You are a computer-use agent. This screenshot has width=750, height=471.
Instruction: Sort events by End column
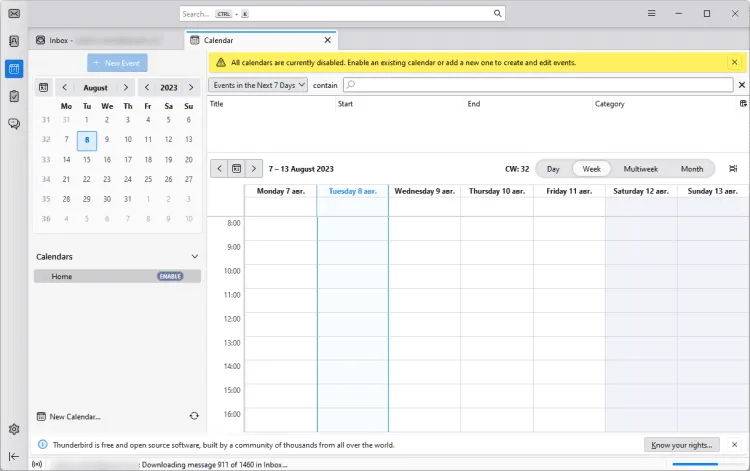coord(529,104)
